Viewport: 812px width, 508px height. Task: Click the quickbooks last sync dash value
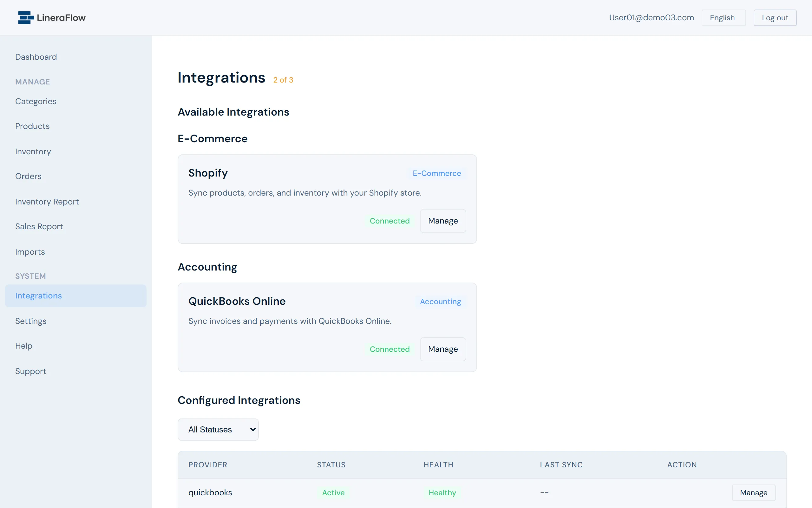pyautogui.click(x=544, y=492)
